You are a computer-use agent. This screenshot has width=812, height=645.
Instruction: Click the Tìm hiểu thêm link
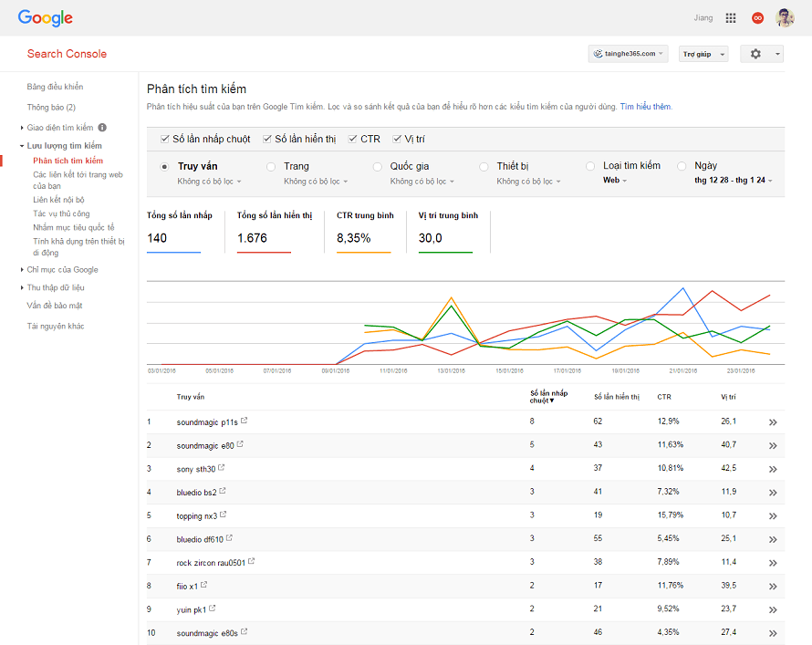click(x=646, y=107)
